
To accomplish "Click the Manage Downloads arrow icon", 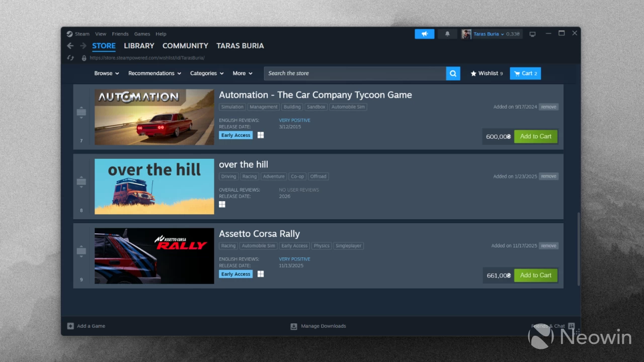I will pyautogui.click(x=294, y=326).
